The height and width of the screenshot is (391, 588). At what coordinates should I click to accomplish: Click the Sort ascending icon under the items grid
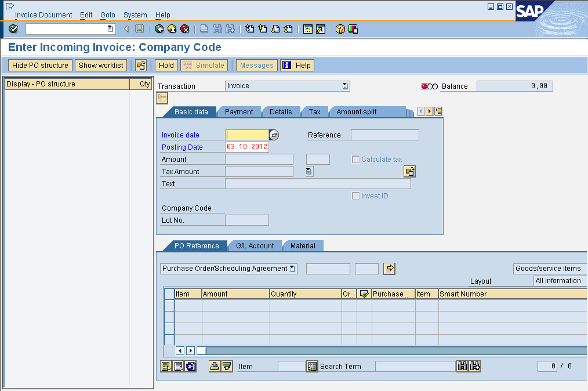[214, 366]
